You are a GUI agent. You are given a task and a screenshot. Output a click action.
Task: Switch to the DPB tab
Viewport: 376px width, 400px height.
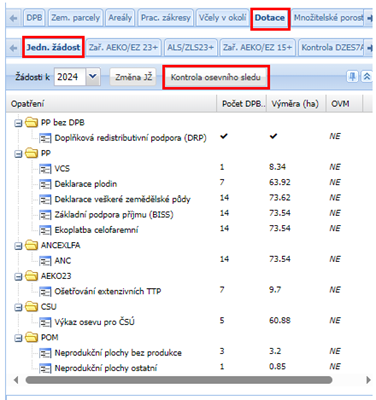coord(34,17)
